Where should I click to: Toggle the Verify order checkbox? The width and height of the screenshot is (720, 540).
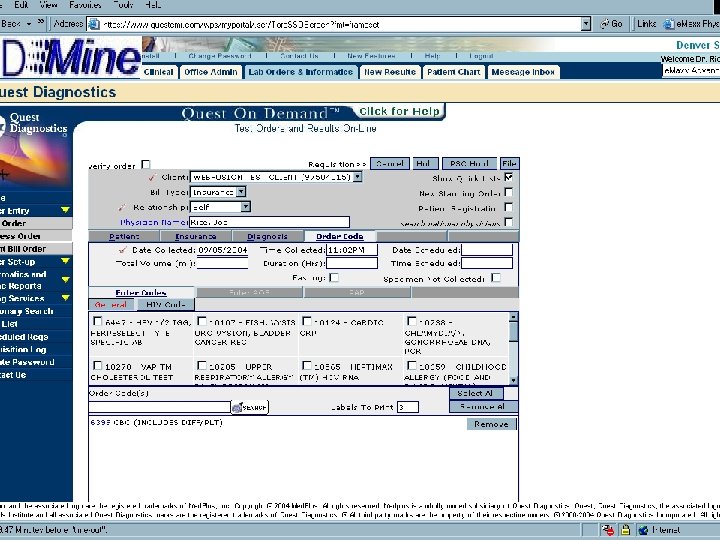pos(146,164)
